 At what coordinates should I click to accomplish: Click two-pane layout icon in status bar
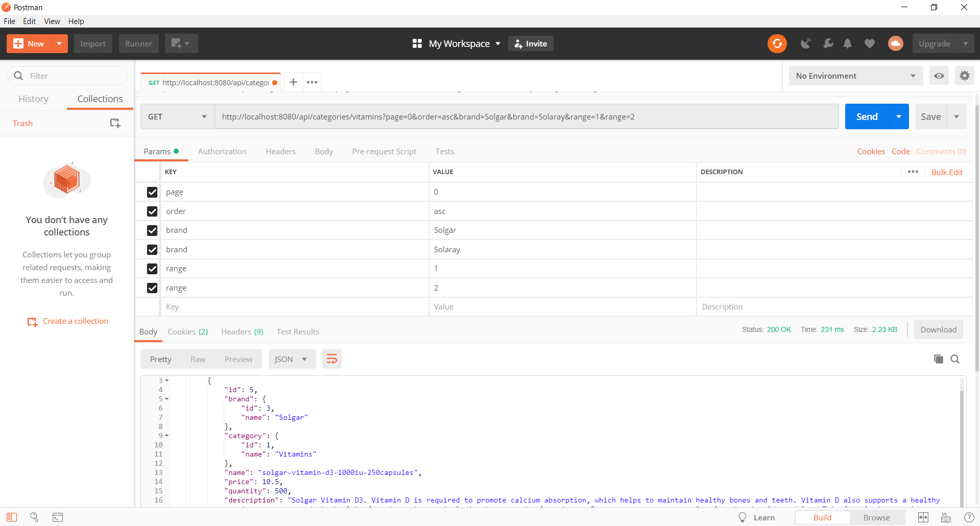(x=923, y=517)
